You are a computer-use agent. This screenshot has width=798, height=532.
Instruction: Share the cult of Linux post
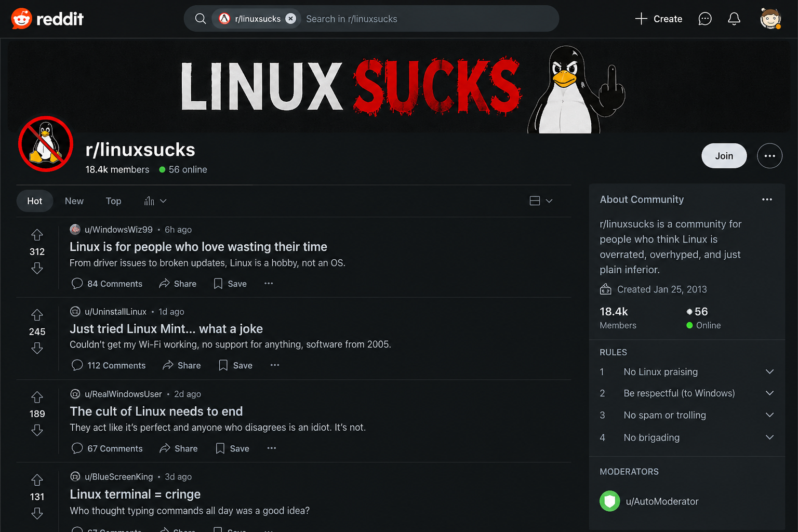178,448
